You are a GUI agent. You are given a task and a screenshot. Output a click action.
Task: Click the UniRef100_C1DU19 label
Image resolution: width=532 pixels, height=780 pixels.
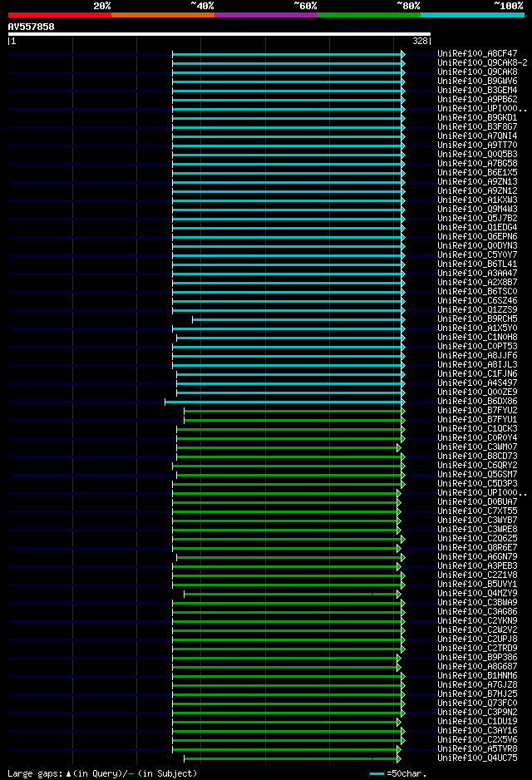coord(477,722)
